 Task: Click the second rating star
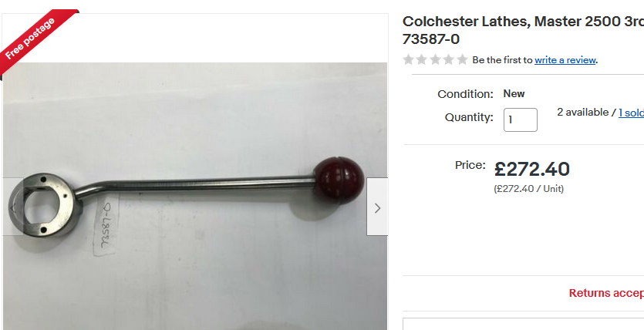pos(422,60)
